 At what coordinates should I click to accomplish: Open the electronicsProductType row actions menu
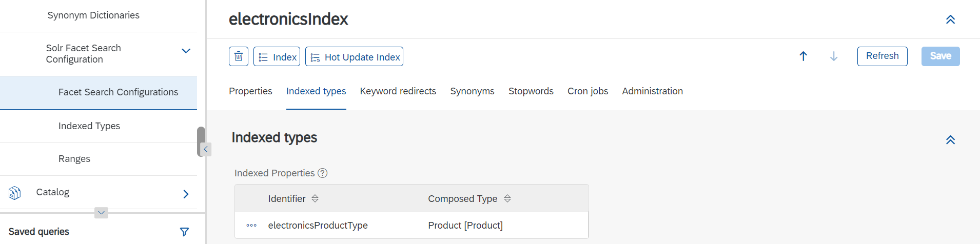(251, 226)
